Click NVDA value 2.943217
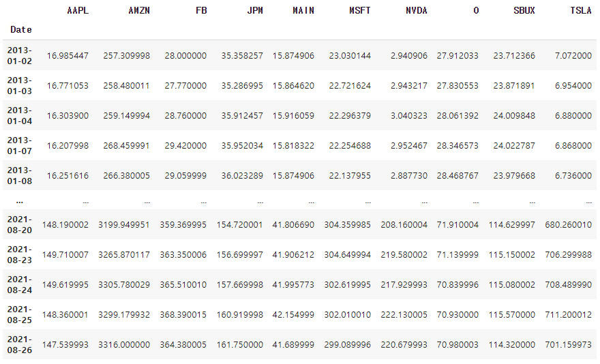Viewport: 600px width, 364px height. [x=408, y=86]
